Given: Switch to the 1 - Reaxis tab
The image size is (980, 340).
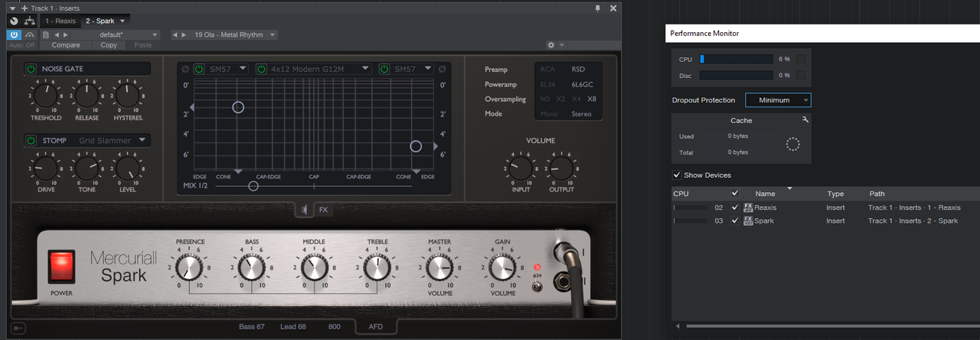Looking at the screenshot, I should coord(60,21).
